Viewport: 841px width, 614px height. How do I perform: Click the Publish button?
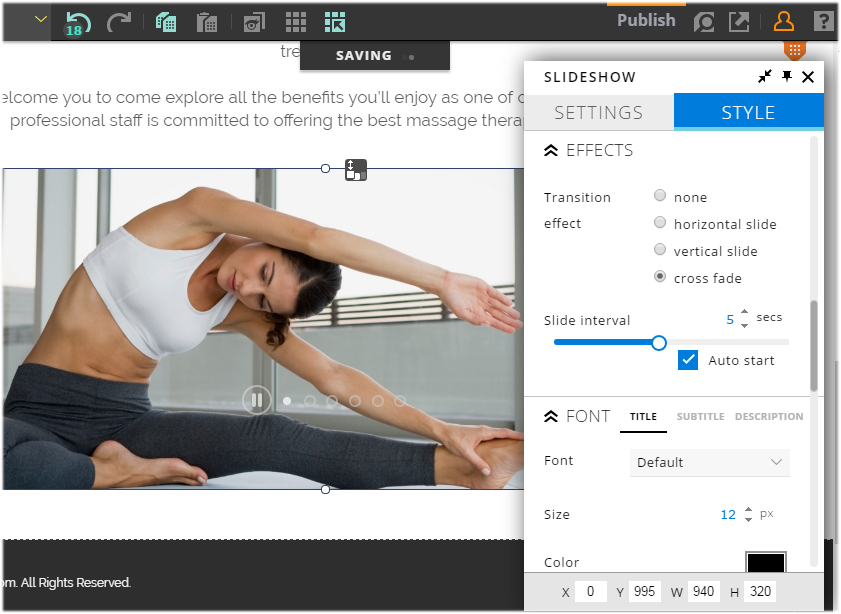click(x=646, y=20)
